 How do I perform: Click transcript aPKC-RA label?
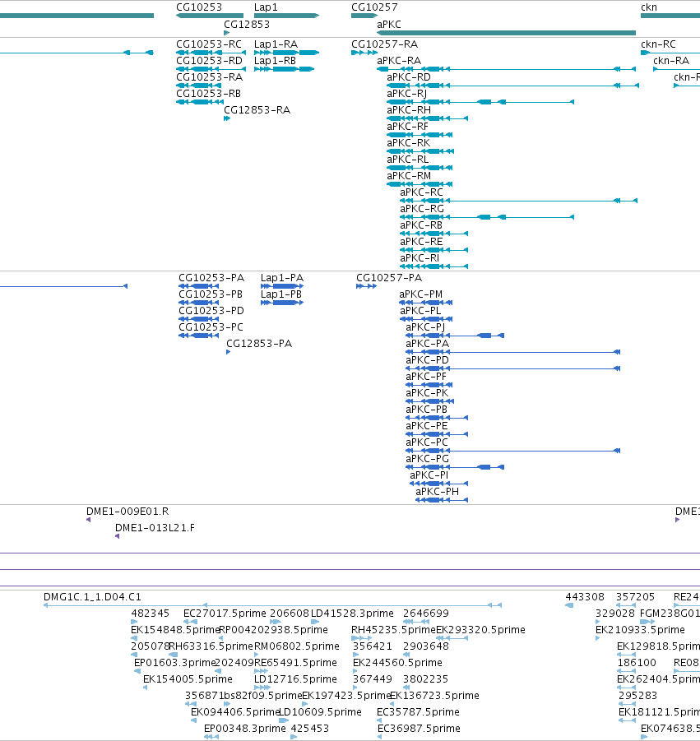pyautogui.click(x=399, y=61)
